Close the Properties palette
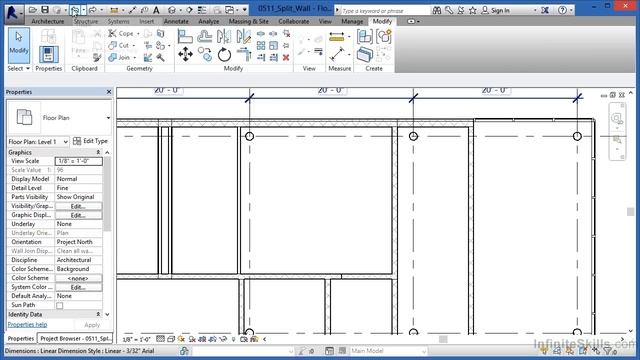This screenshot has height=360, width=640. click(x=109, y=92)
